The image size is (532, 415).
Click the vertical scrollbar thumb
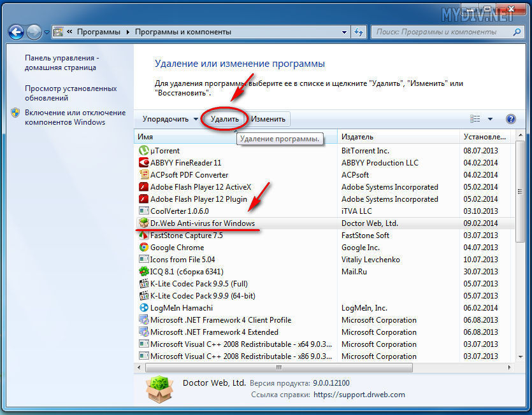pos(520,192)
